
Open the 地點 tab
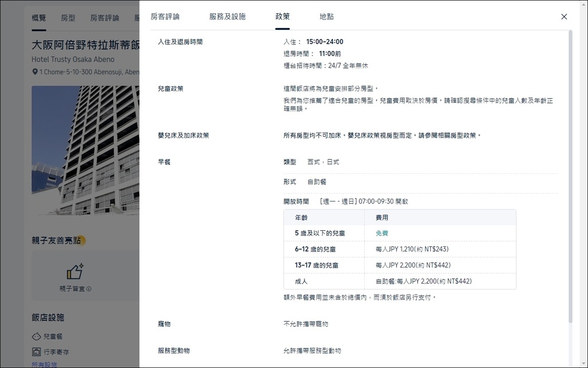point(327,17)
